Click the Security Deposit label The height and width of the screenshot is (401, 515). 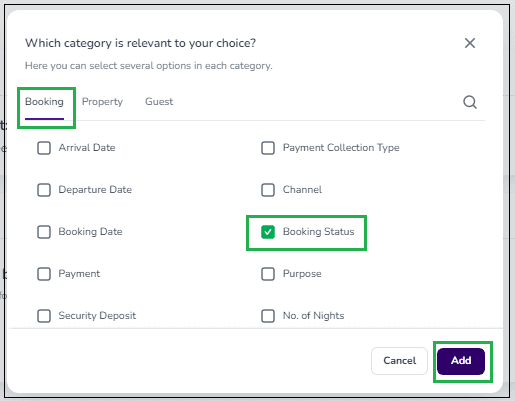coord(97,316)
